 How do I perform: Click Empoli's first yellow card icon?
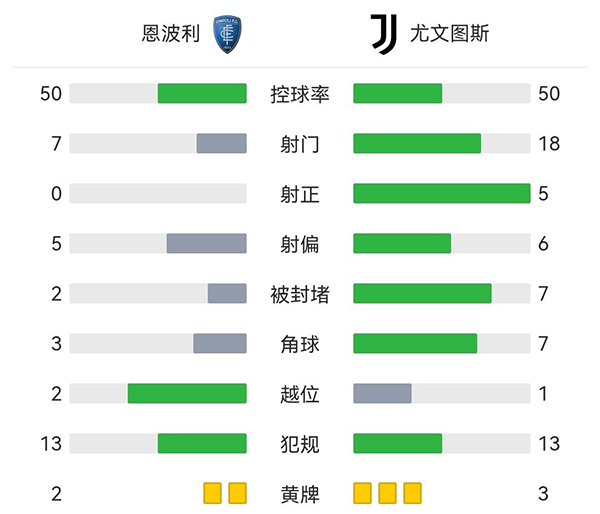[x=212, y=493]
